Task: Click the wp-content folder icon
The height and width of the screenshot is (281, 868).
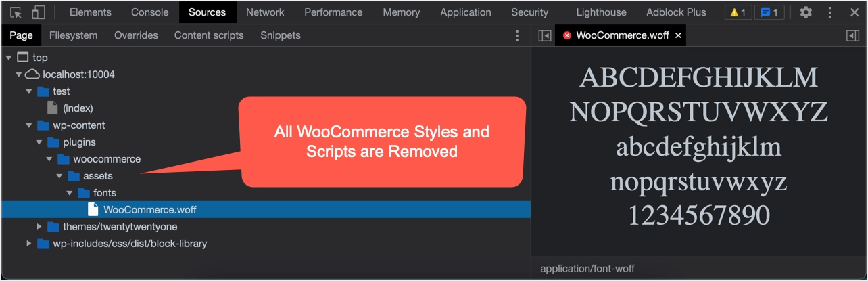Action: point(43,125)
